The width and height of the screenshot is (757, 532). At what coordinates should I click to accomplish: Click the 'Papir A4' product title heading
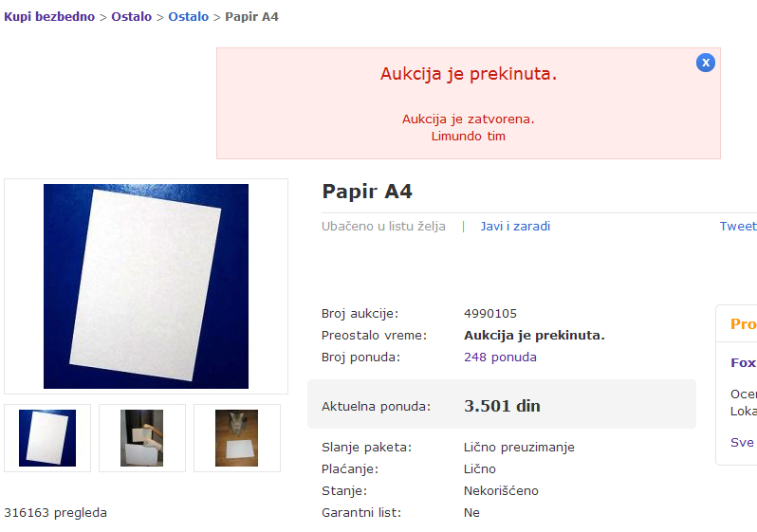pyautogui.click(x=367, y=191)
